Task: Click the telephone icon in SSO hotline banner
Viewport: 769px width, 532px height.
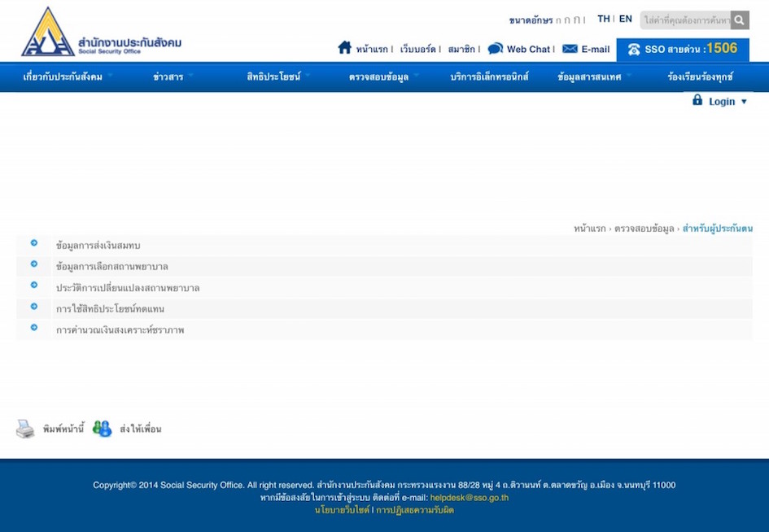Action: [x=634, y=50]
